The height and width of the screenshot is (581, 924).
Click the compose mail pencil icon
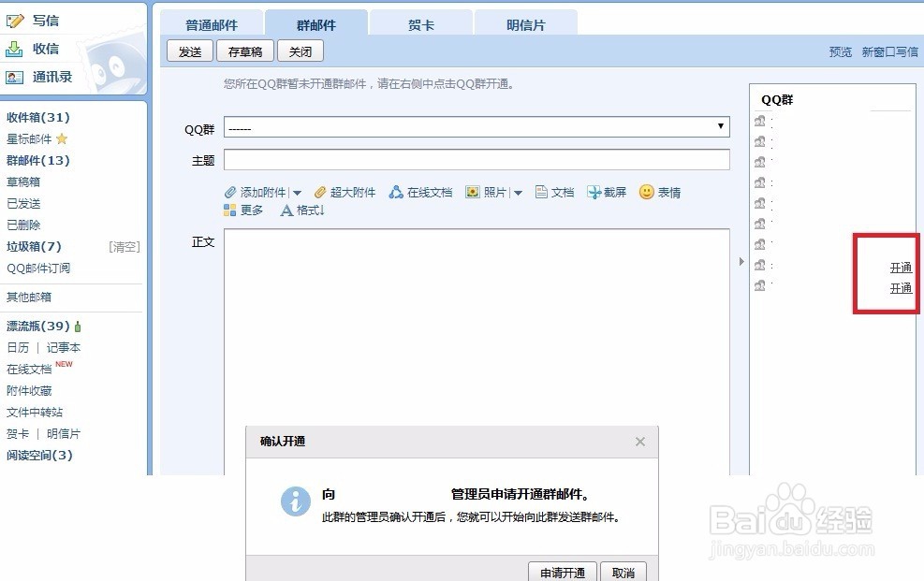click(x=15, y=22)
